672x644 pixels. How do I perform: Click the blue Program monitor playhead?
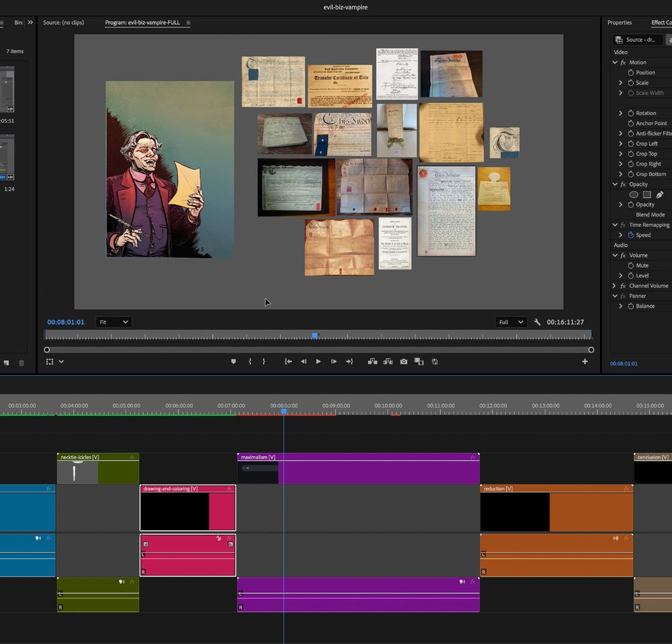pos(314,335)
